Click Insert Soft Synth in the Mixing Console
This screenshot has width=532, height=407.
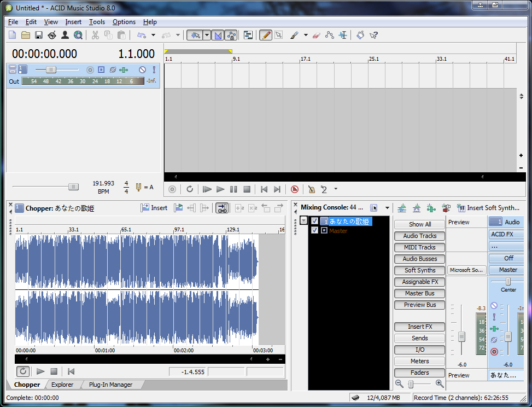click(488, 208)
